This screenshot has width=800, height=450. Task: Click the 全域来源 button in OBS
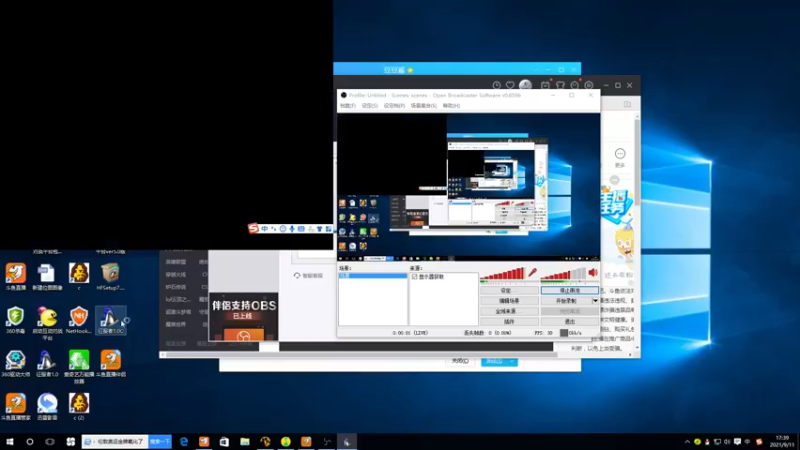point(509,311)
